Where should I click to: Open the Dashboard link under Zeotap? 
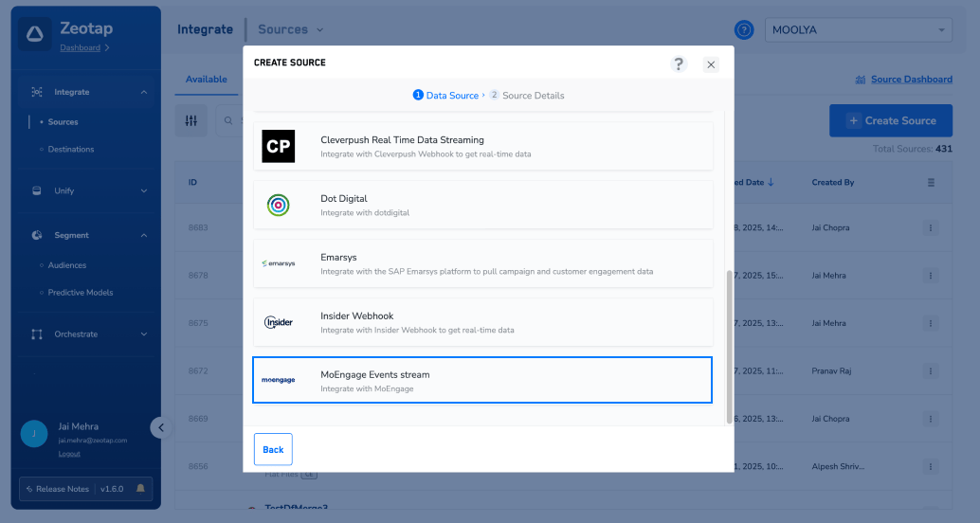coord(80,47)
